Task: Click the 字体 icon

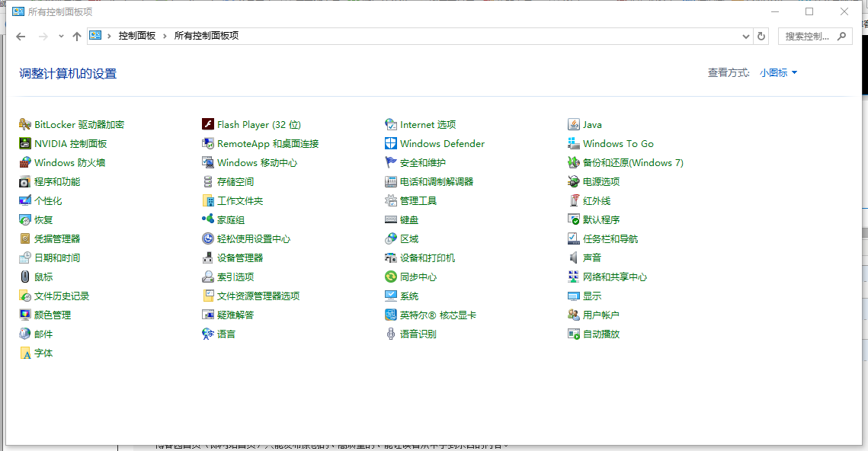Action: pos(26,353)
